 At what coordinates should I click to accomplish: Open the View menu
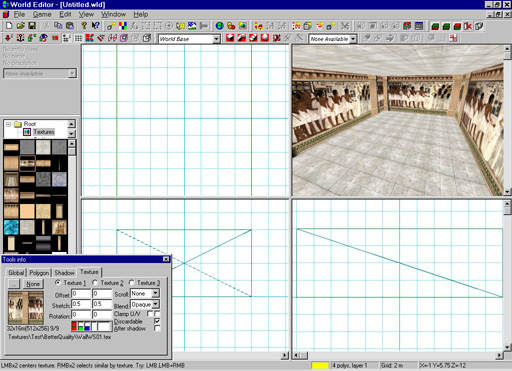[86, 14]
